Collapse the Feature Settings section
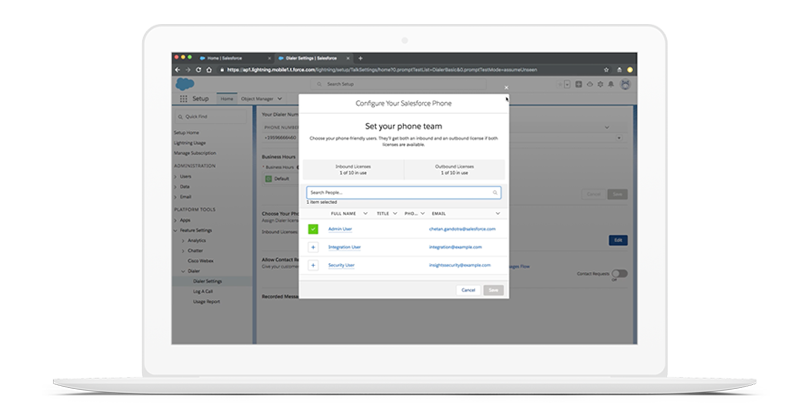The height and width of the screenshot is (417, 800). pyautogui.click(x=176, y=231)
